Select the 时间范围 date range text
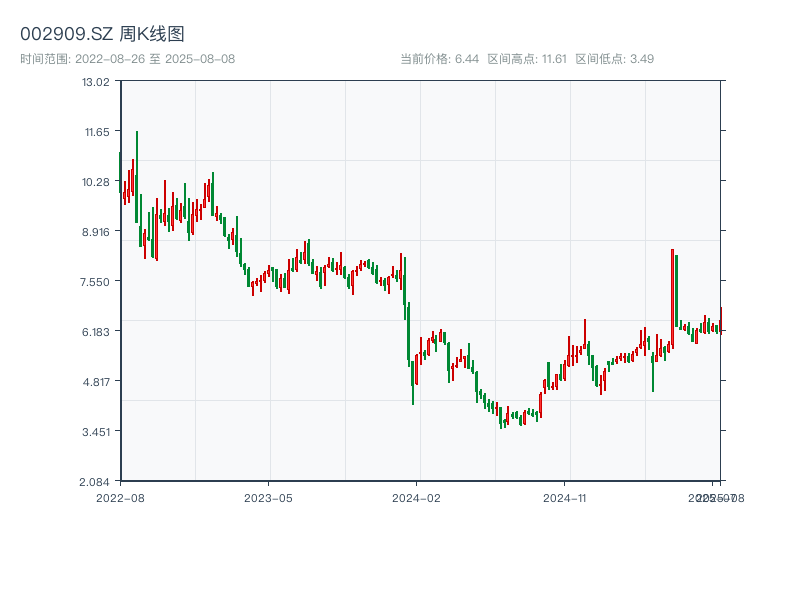800x600 pixels. coord(127,59)
